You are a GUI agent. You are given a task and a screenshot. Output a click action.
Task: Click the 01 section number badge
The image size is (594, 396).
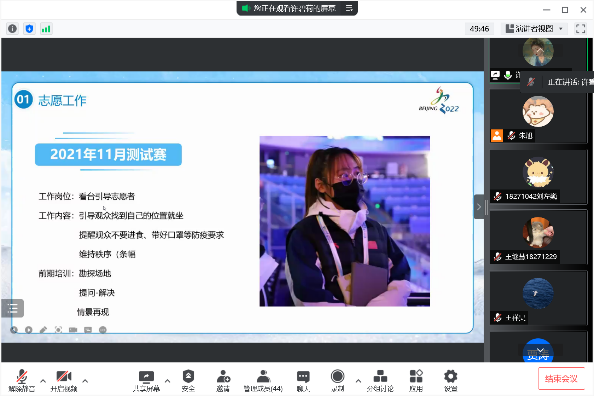(x=23, y=100)
